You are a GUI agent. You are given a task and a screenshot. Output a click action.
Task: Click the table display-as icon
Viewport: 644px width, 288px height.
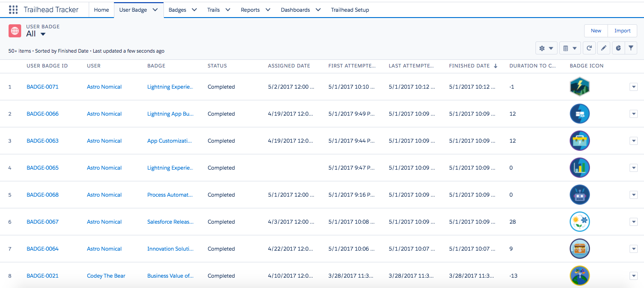(x=570, y=48)
